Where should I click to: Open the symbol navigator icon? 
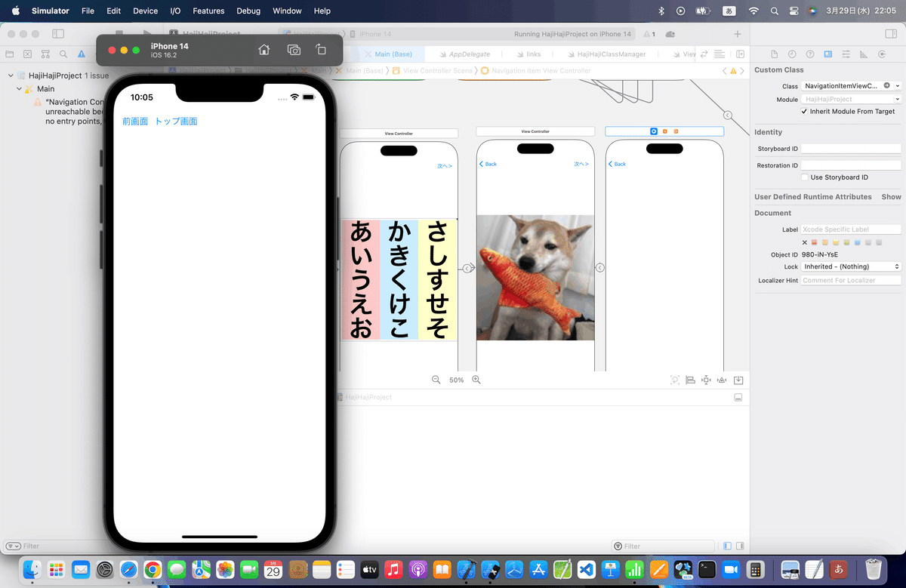click(45, 54)
